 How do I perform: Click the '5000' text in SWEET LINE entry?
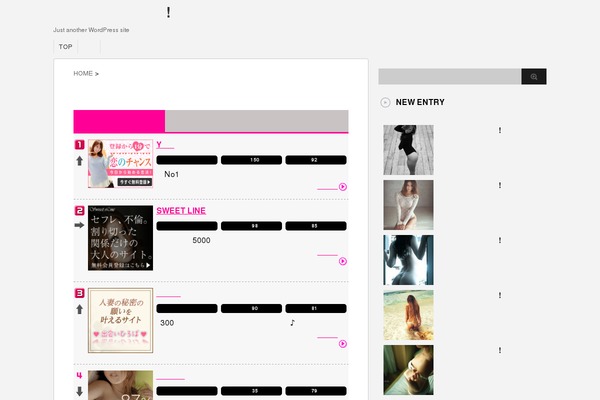(201, 240)
